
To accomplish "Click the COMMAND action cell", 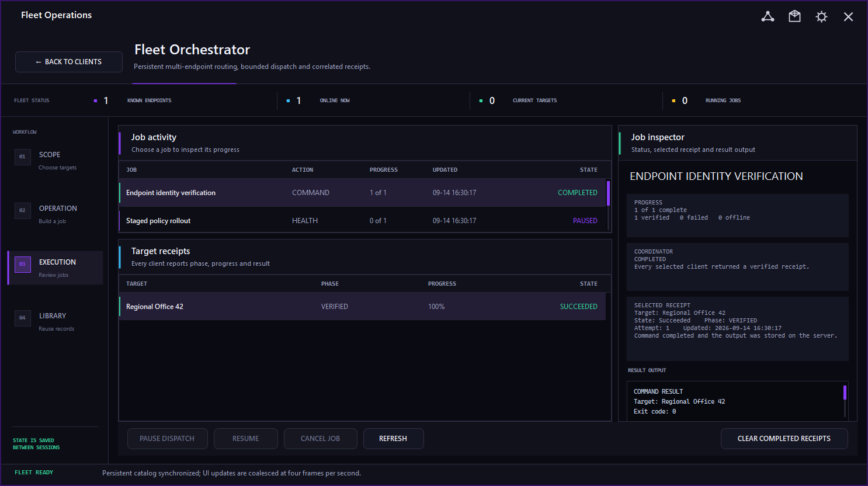I will click(311, 193).
